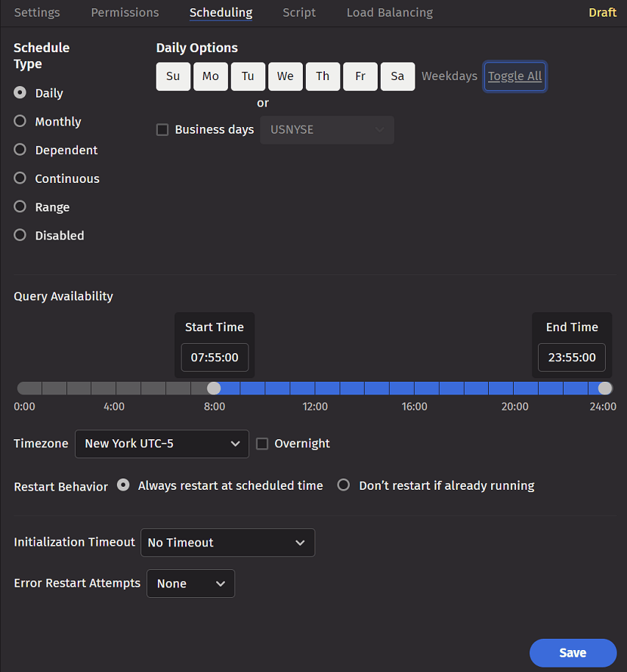The width and height of the screenshot is (627, 672).
Task: Open the Load Balancing tab
Action: point(389,13)
